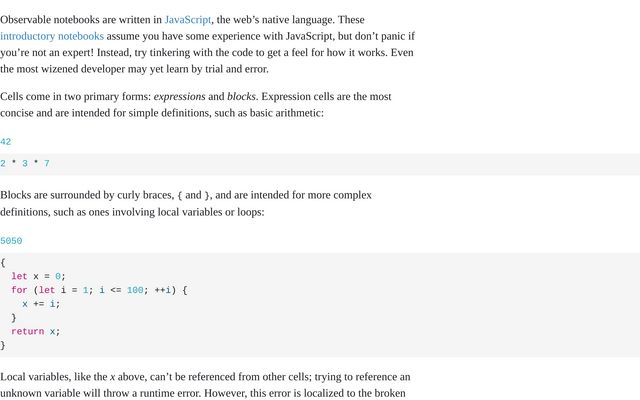Click the italic word "expressions"
640x400 pixels.
[x=179, y=97]
